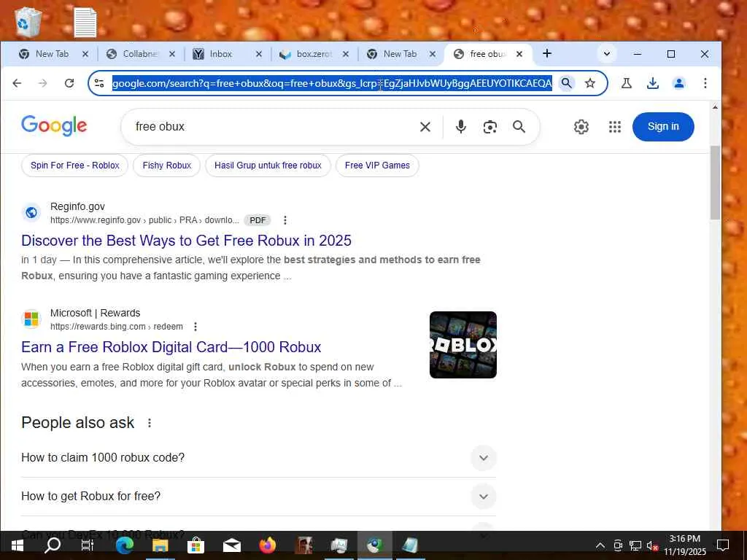747x560 pixels.
Task: Open Earn a Free Roblox Digital Card link
Action: coord(171,347)
